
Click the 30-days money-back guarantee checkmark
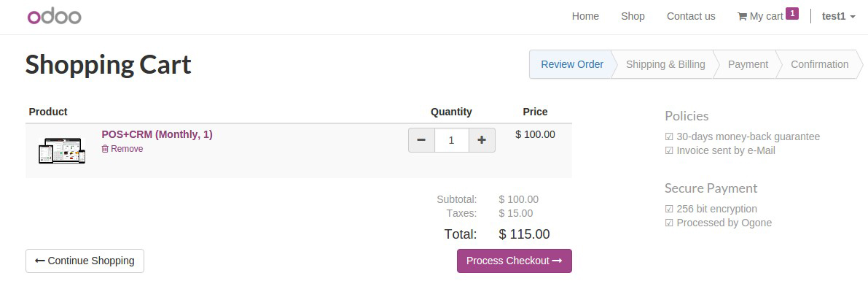click(x=669, y=136)
